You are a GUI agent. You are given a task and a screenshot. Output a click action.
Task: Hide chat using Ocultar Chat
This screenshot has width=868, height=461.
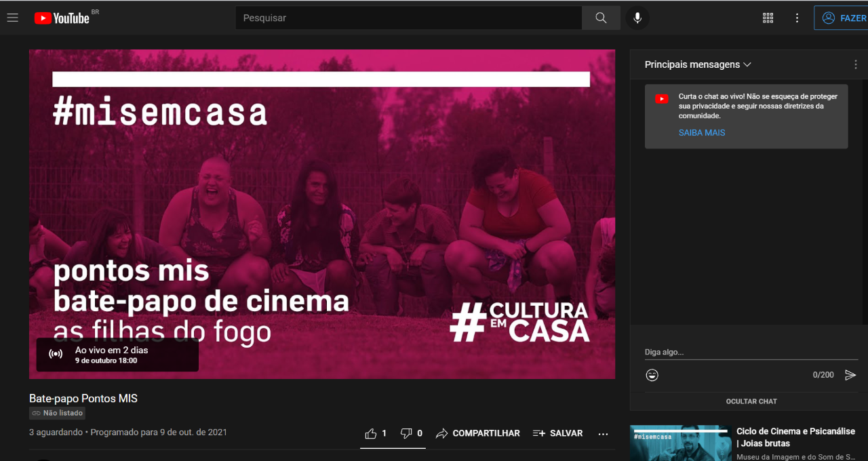point(751,401)
